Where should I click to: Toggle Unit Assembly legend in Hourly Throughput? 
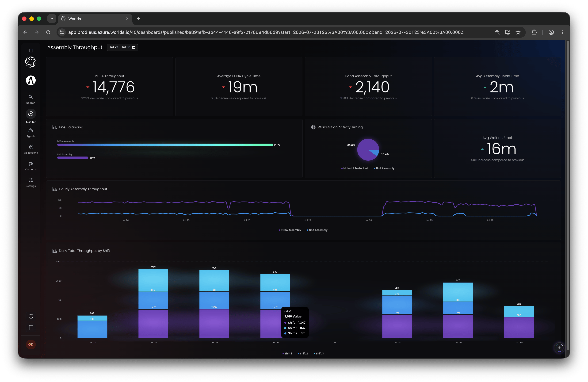[x=317, y=230]
